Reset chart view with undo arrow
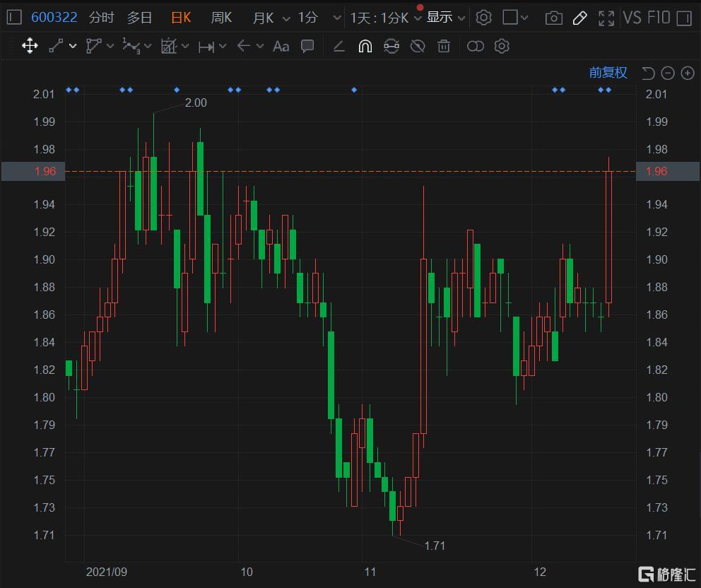 [x=648, y=73]
